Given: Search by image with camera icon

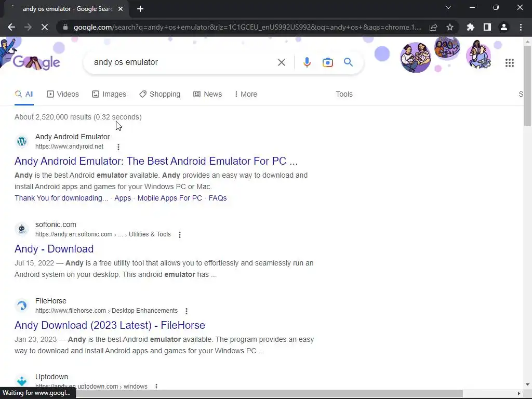Looking at the screenshot, I should (327, 62).
